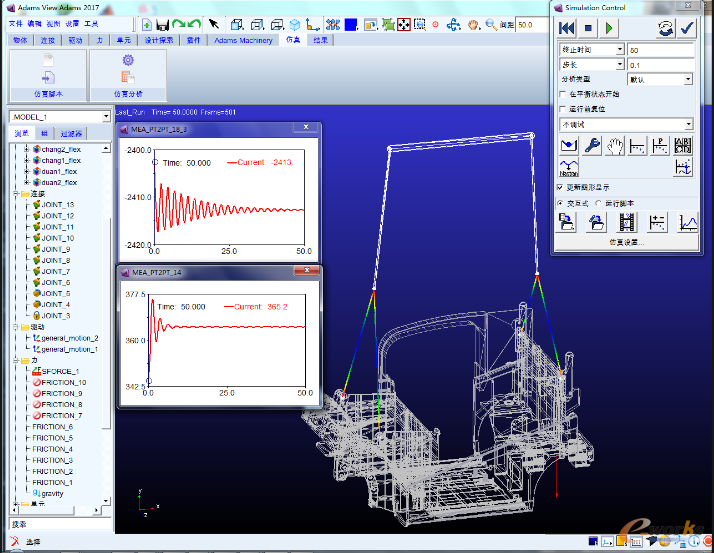Open plotting with the blue curve chart icon
The width and height of the screenshot is (714, 553).
pyautogui.click(x=688, y=222)
